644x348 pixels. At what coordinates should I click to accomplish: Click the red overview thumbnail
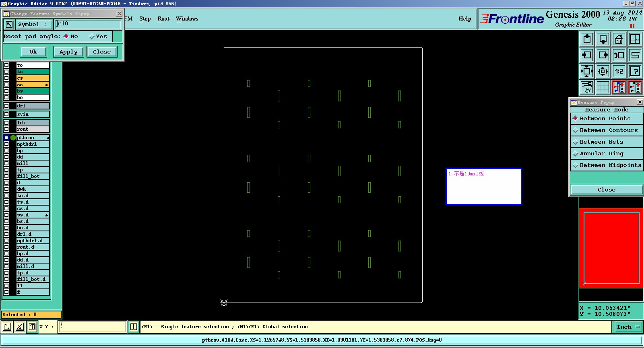click(611, 248)
